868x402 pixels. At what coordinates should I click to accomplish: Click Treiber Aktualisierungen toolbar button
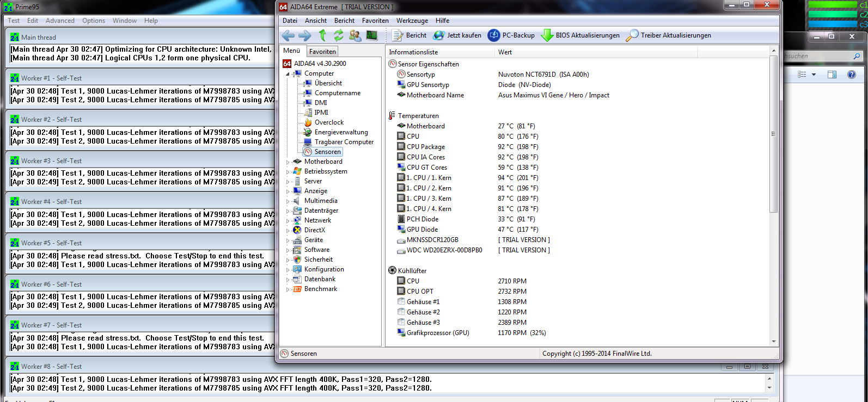tap(669, 35)
